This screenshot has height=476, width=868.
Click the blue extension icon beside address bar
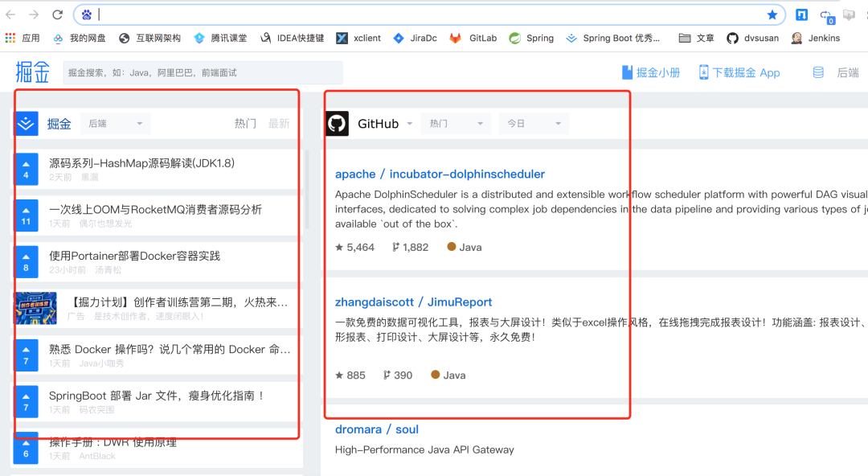pos(801,15)
